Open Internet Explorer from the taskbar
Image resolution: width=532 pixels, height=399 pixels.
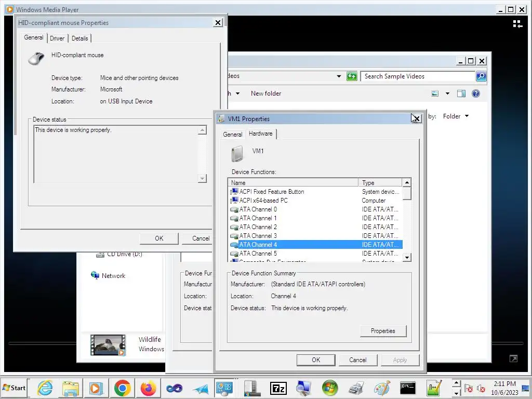(45, 388)
